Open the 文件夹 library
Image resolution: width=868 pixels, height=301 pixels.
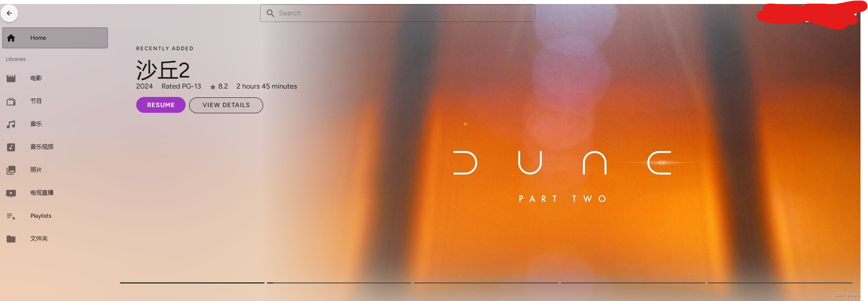tap(55, 239)
